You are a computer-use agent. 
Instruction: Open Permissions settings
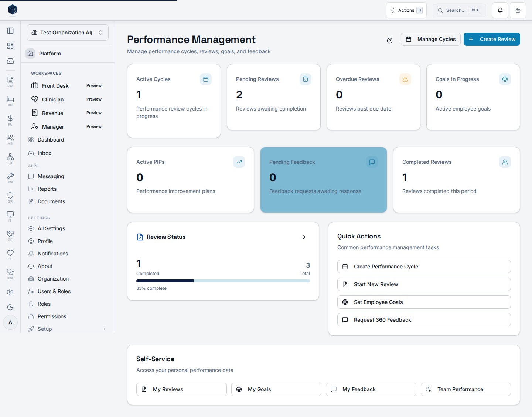coord(68,316)
